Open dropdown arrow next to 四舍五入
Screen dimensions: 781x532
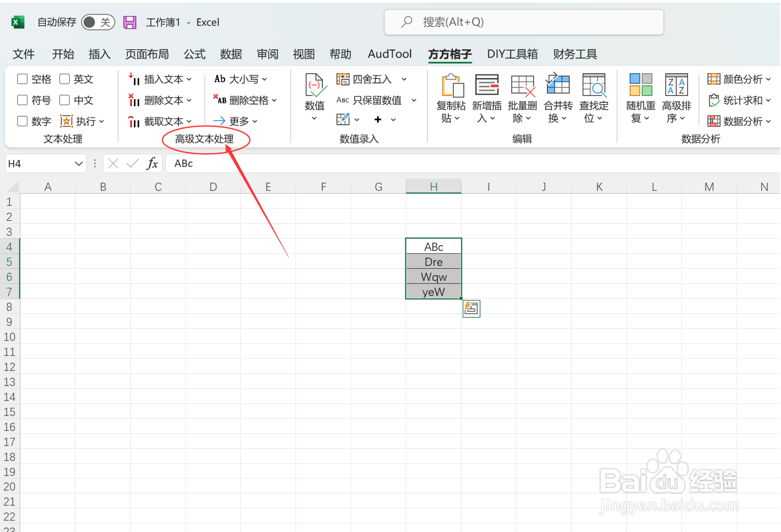pos(404,79)
